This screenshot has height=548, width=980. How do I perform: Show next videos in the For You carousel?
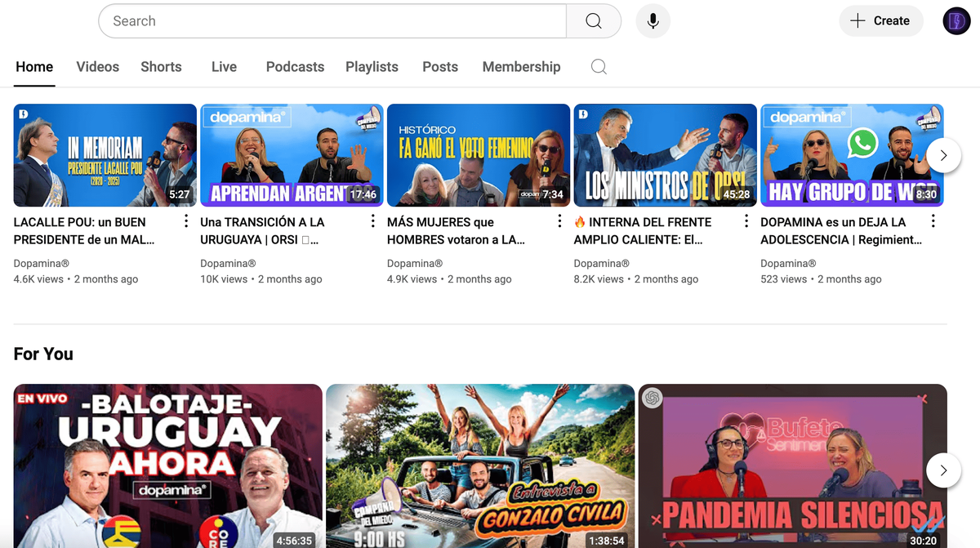point(943,470)
